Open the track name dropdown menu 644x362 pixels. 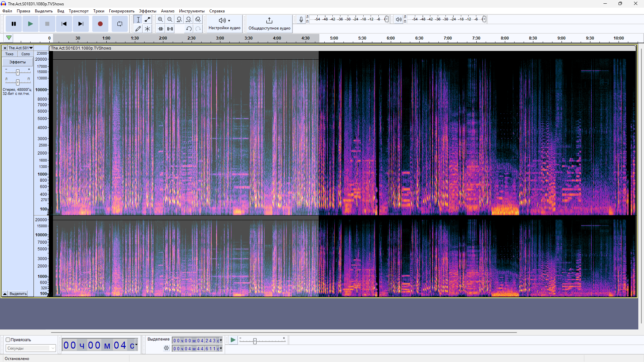point(20,48)
